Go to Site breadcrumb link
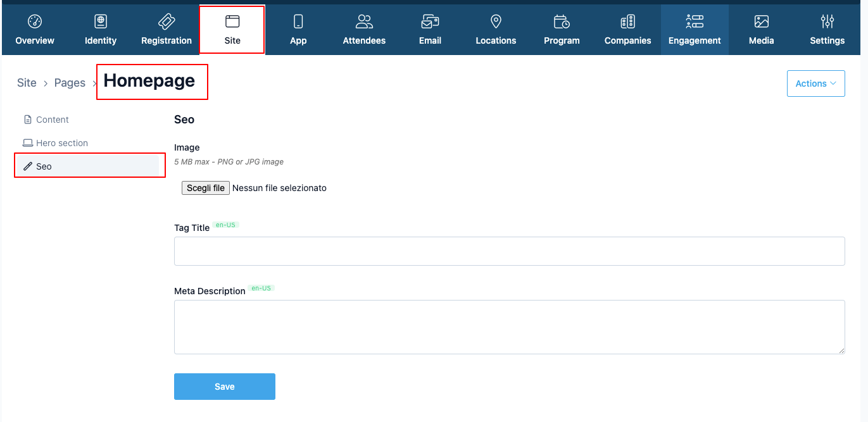 (27, 83)
